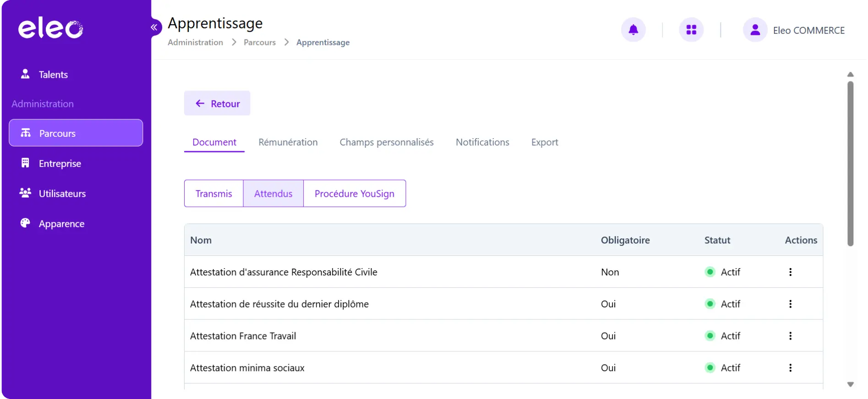Click the Entreprise building icon
The width and height of the screenshot is (868, 399).
click(x=25, y=163)
